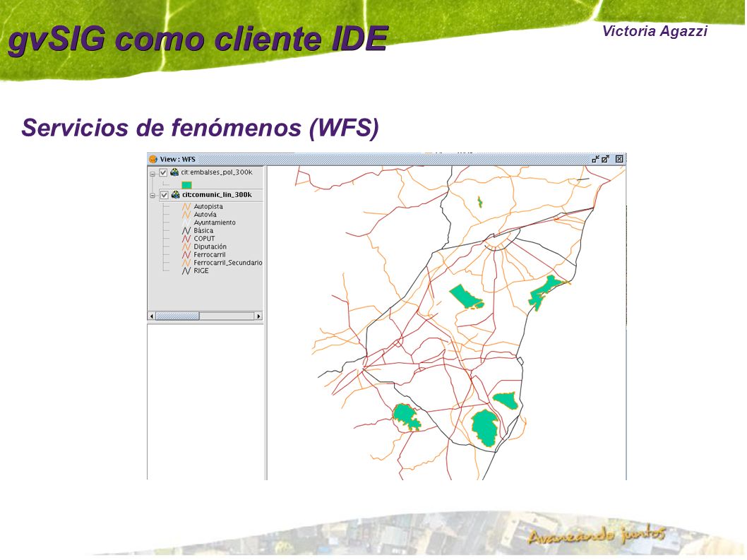Click the Básica legend label
This screenshot has height=560, width=747.
(203, 231)
